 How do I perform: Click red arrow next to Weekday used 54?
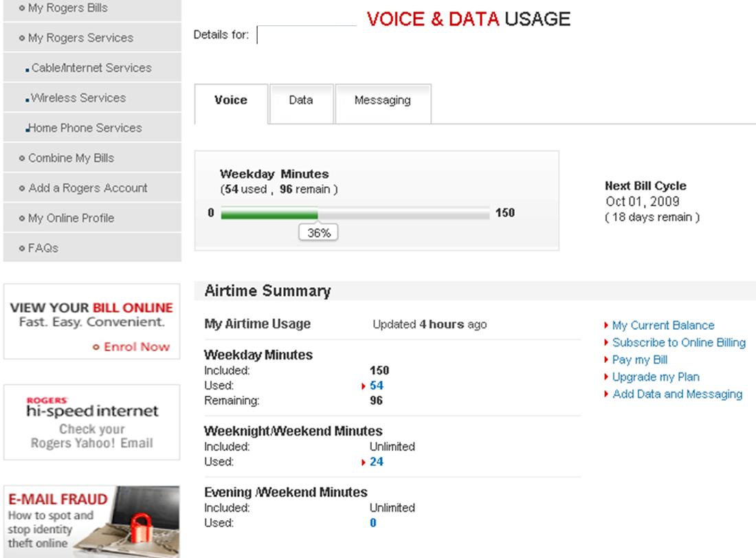(363, 386)
